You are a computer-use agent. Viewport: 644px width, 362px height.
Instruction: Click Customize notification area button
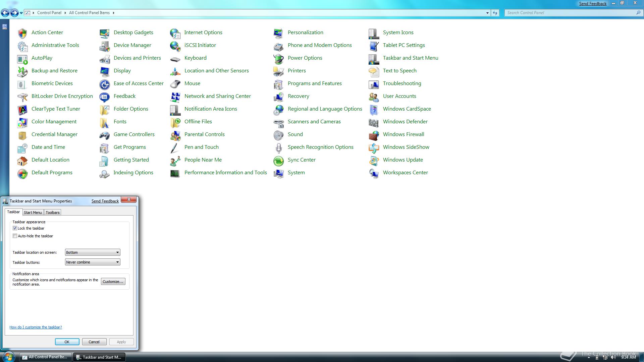click(x=113, y=282)
